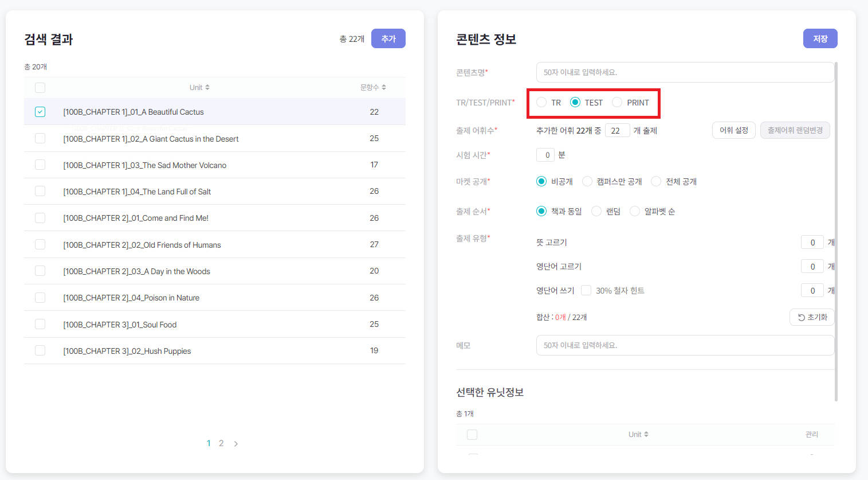This screenshot has height=480, width=868.
Task: Set market visibility to 전체 공개
Action: [656, 182]
